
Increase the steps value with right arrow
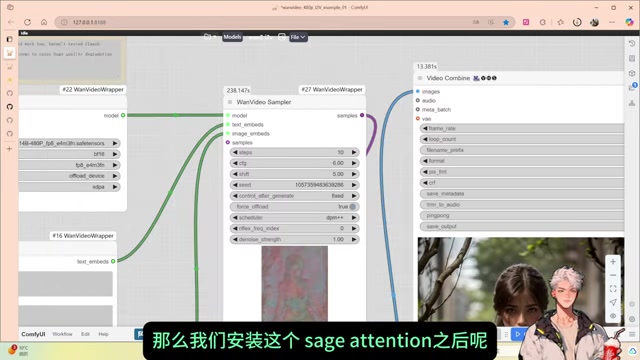tap(354, 152)
